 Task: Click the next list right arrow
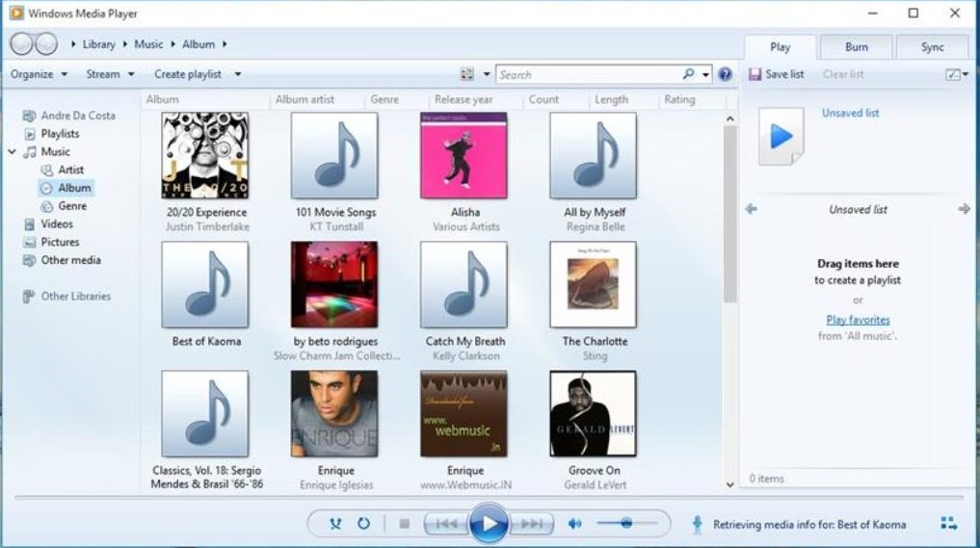[964, 209]
